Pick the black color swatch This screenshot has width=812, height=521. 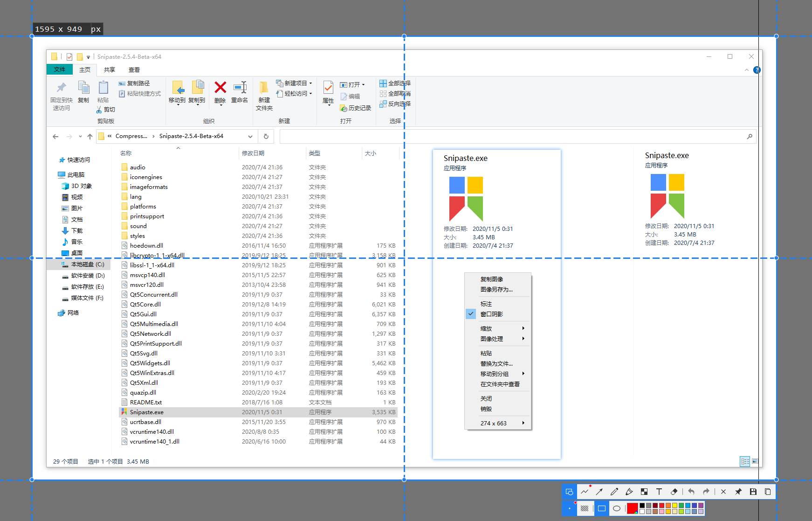[642, 506]
